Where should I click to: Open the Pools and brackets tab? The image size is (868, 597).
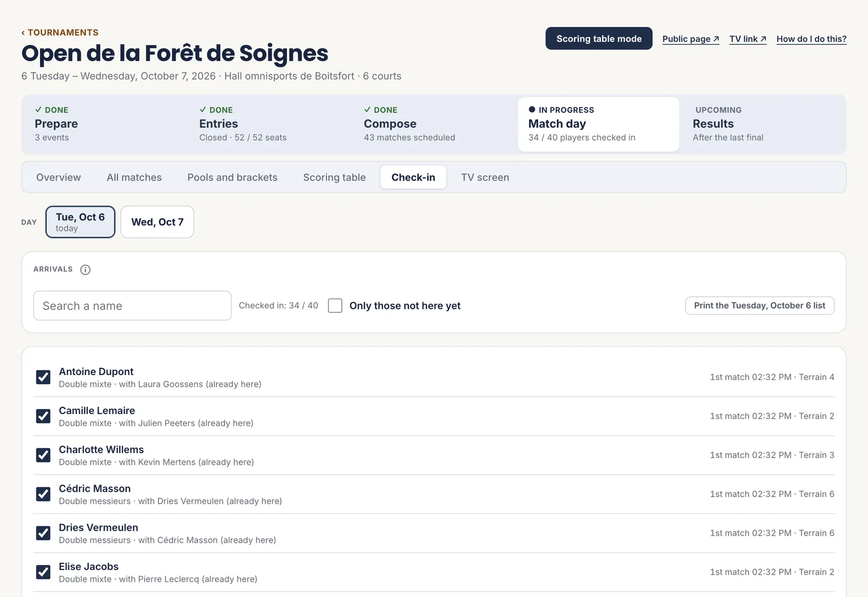(232, 177)
